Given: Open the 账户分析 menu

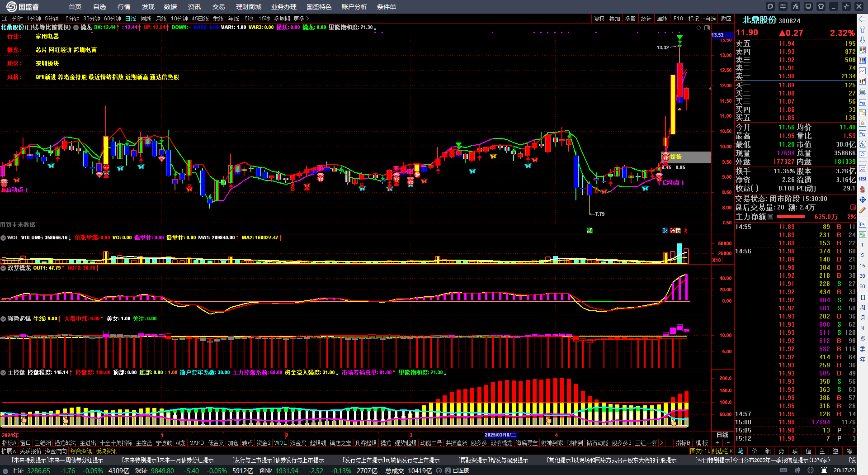Looking at the screenshot, I should 354,7.
